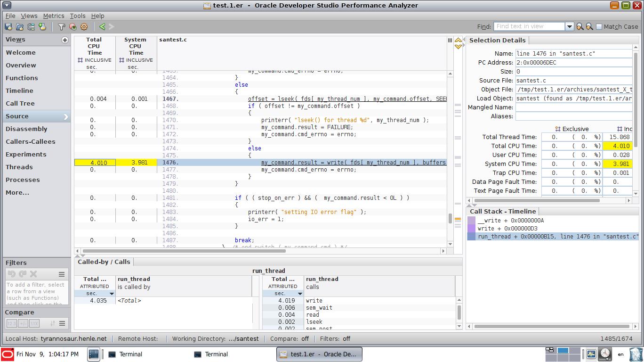Image resolution: width=644 pixels, height=362 pixels.
Task: Click the clock icon in system tray
Action: pyautogui.click(x=605, y=354)
